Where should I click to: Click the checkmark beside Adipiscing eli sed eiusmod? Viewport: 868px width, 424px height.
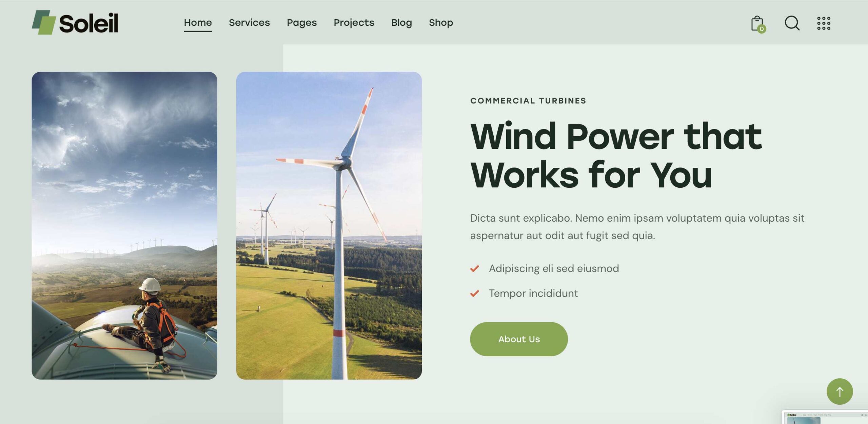coord(474,269)
